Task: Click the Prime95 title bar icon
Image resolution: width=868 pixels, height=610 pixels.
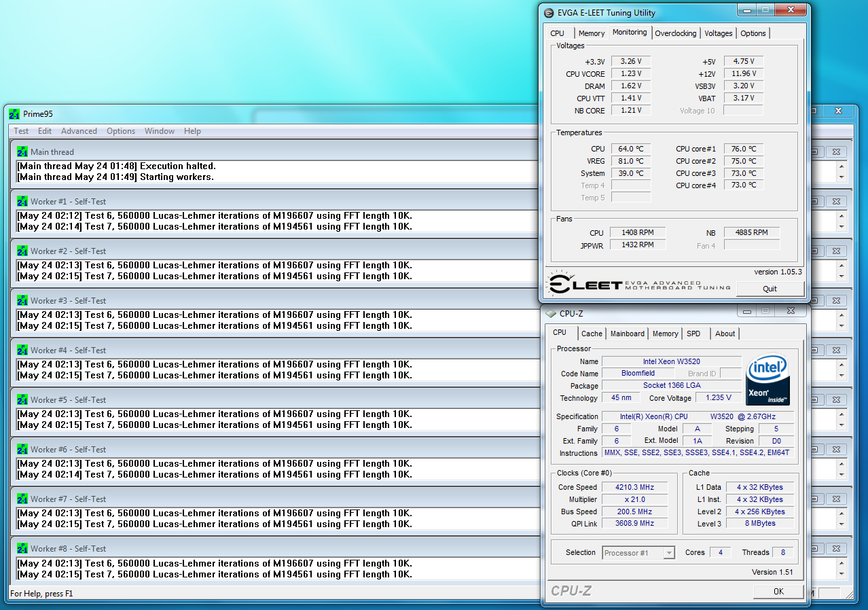Action: coord(14,113)
